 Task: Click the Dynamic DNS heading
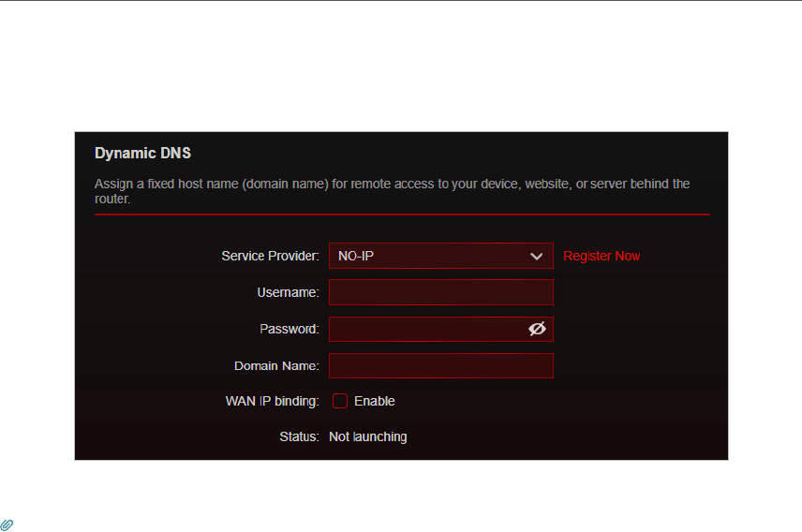point(142,153)
